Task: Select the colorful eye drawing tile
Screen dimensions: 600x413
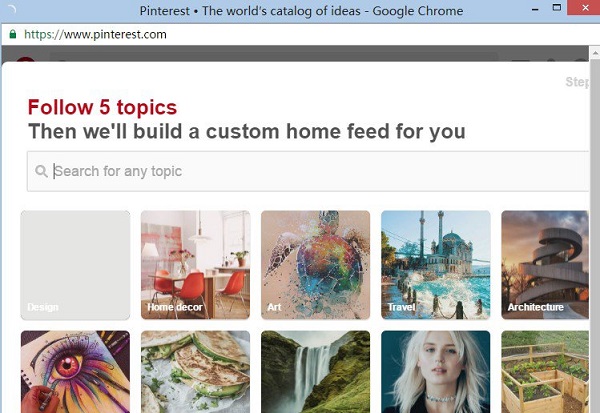Action: [x=75, y=372]
